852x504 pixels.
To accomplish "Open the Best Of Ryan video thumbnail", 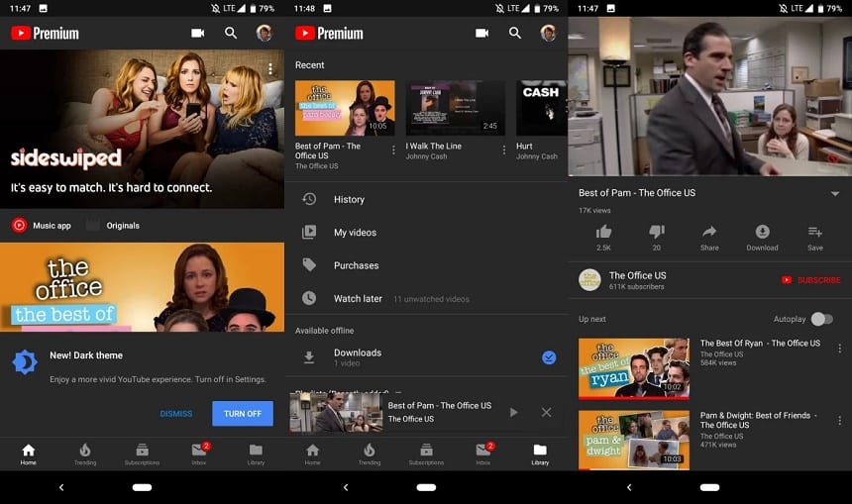I will coord(633,367).
